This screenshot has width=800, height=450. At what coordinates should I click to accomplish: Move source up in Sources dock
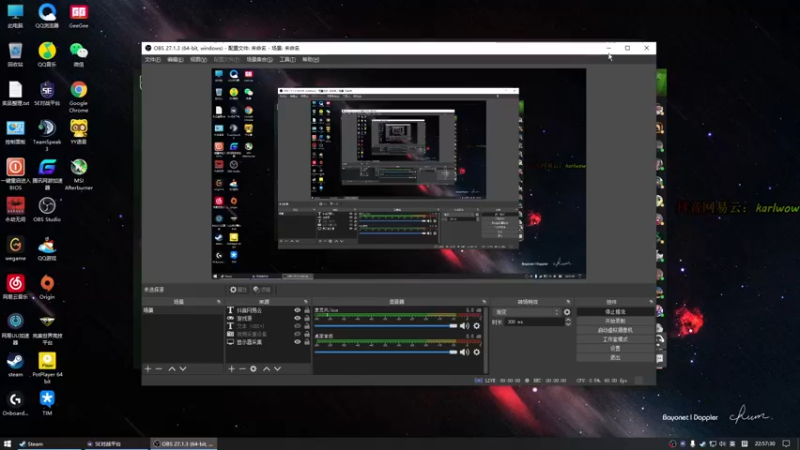point(266,368)
